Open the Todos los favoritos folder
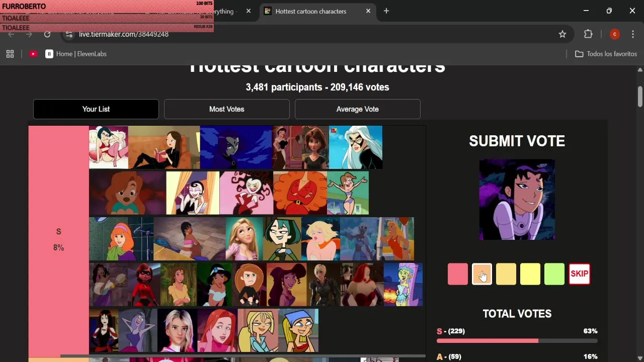This screenshot has width=644, height=362. (606, 54)
